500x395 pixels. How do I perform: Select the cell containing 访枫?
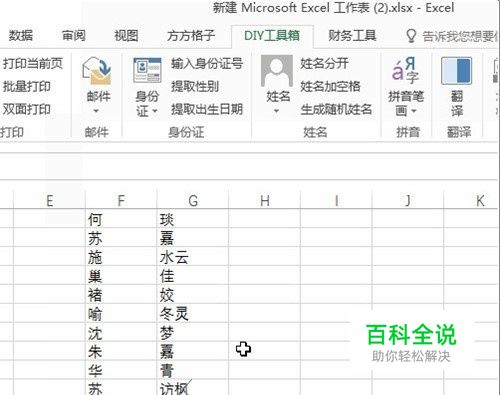(x=193, y=387)
